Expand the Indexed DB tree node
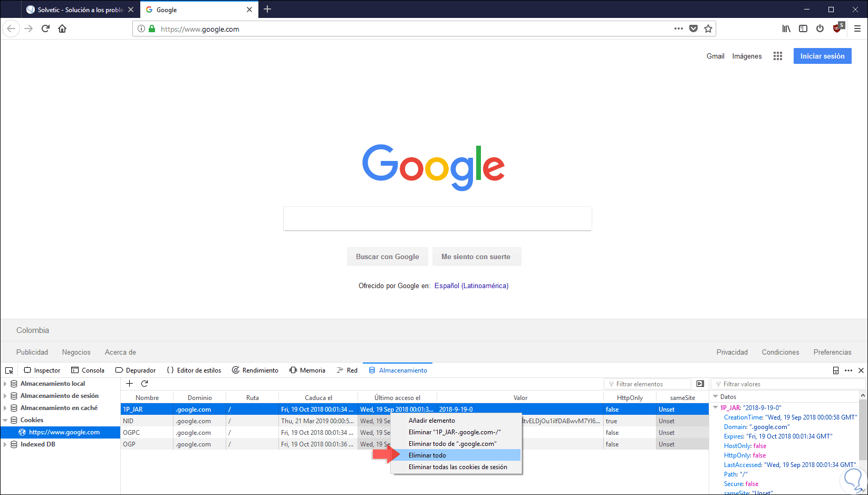Image resolution: width=868 pixels, height=495 pixels. [x=5, y=444]
